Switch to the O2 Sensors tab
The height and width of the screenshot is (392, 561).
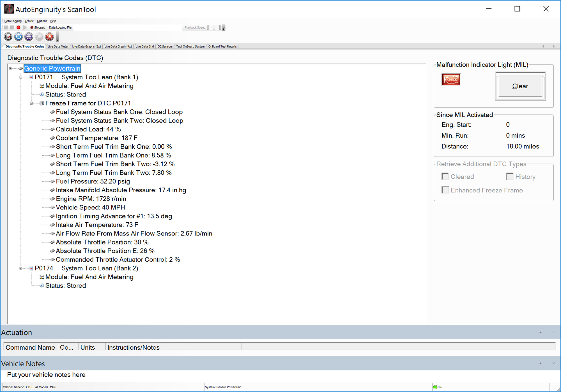point(165,47)
